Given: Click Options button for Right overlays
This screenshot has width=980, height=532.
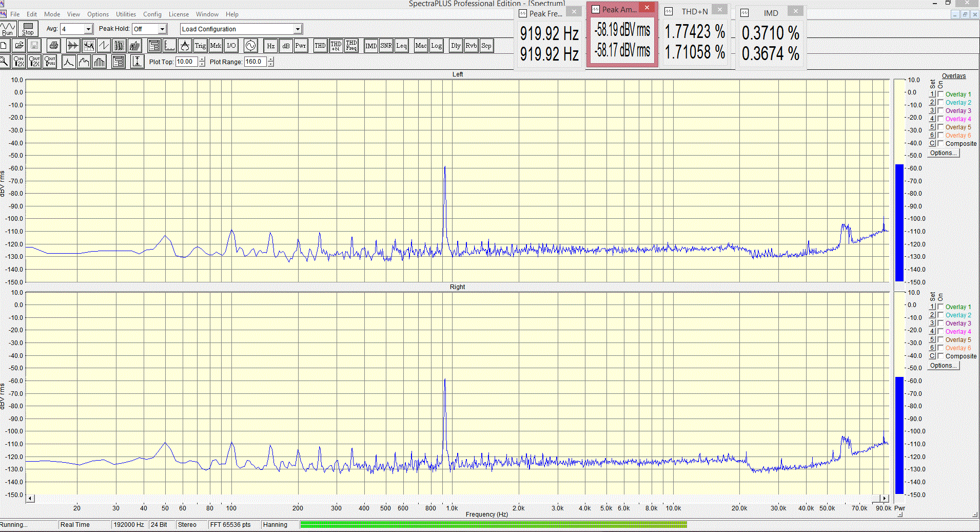Looking at the screenshot, I should pyautogui.click(x=944, y=366).
